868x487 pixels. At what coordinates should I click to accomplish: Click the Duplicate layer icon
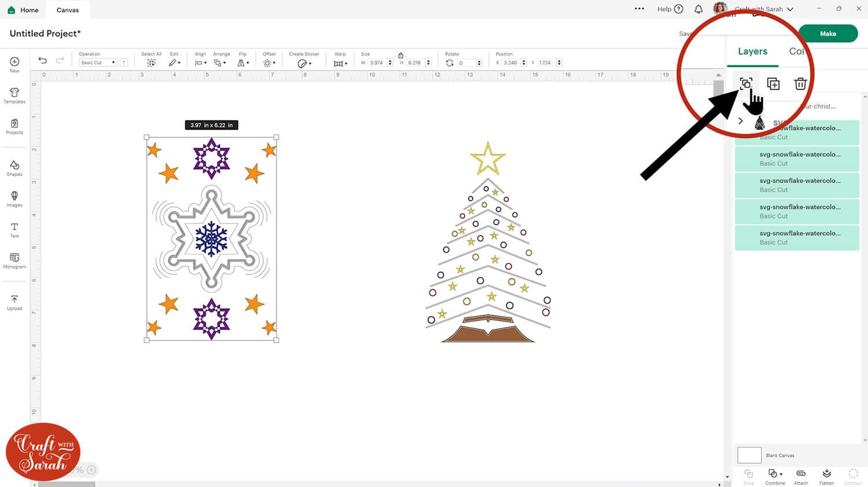tap(773, 84)
